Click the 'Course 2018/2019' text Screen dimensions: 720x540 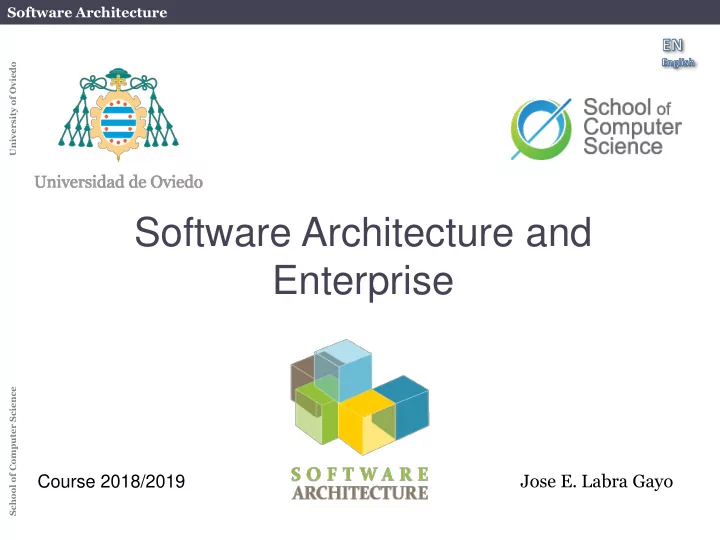(x=111, y=482)
